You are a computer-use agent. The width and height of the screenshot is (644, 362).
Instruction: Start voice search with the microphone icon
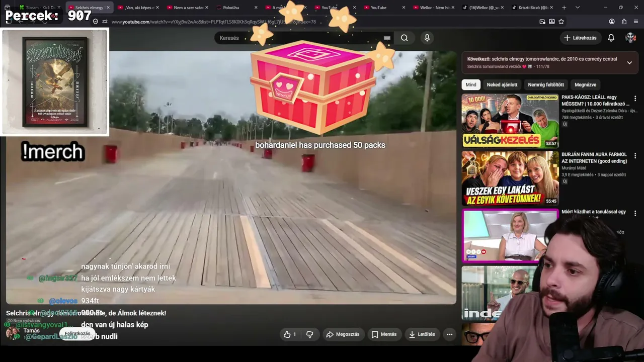pyautogui.click(x=427, y=38)
